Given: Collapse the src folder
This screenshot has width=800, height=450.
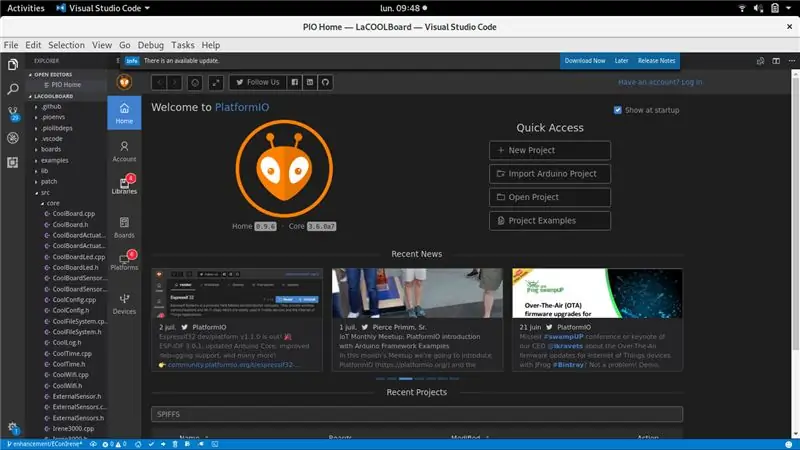Looking at the screenshot, I should pyautogui.click(x=45, y=192).
